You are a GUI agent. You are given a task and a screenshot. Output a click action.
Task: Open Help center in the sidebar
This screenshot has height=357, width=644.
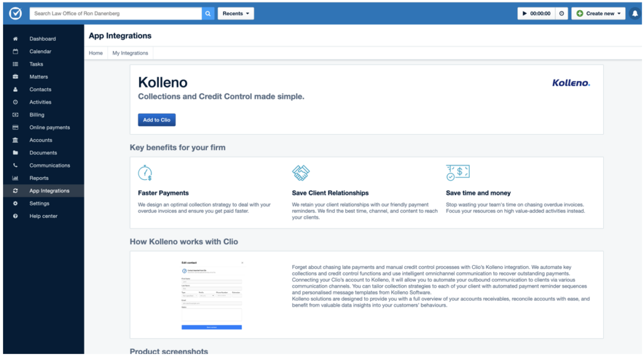(43, 217)
